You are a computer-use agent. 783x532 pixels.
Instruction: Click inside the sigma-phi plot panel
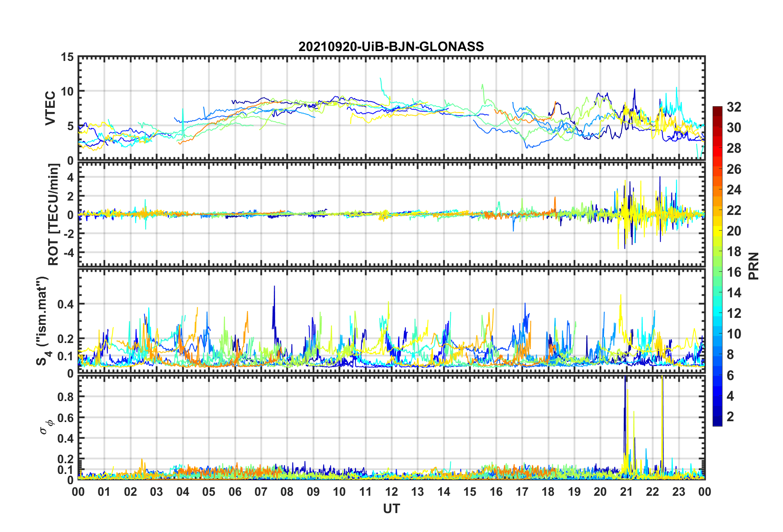point(391,428)
